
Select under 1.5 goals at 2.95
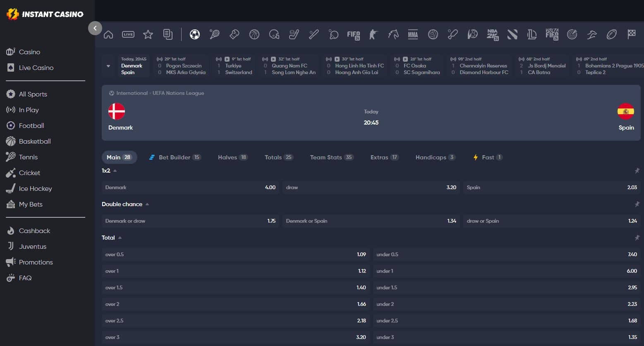click(507, 288)
